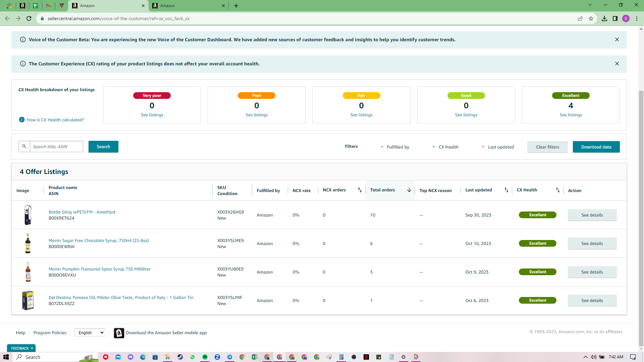Switch to the second Amazon browser tab
This screenshot has height=362, width=644.
pos(189,6)
